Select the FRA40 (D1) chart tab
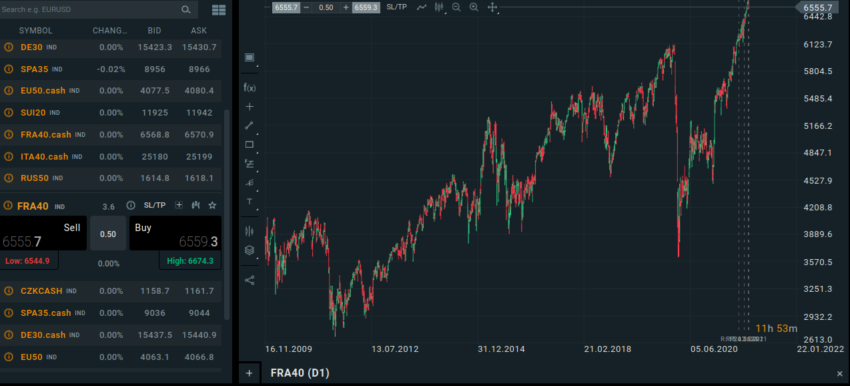850x386 pixels. pyautogui.click(x=300, y=373)
